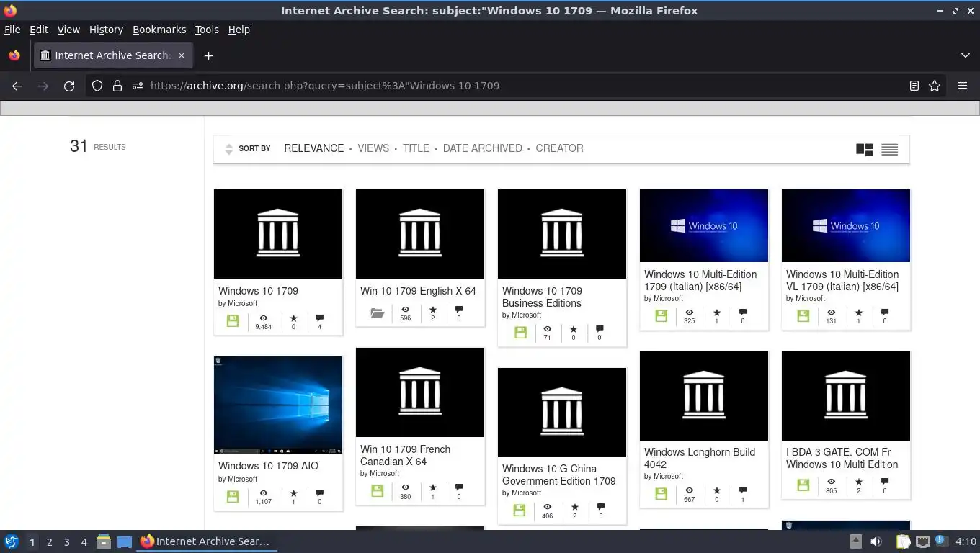980x553 pixels.
Task: Reload the page with the refresh icon
Action: [69, 86]
